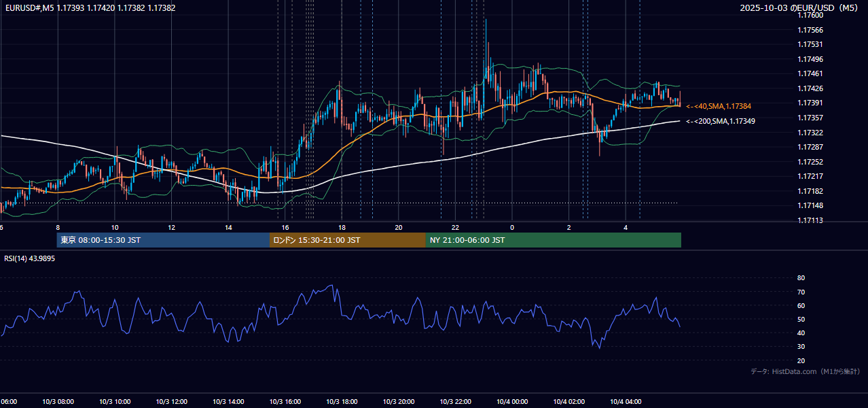Click the 200 SMA 1.17349 label
Image resolution: width=868 pixels, height=408 pixels.
(x=721, y=121)
